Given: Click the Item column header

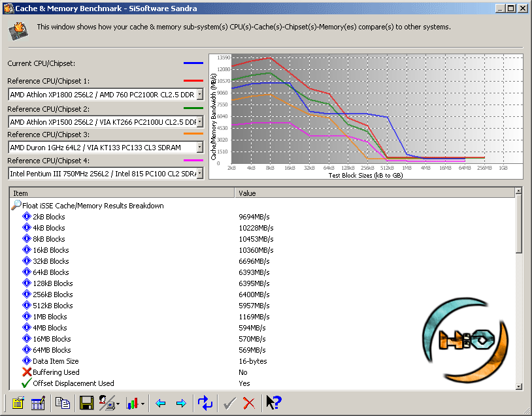Looking at the screenshot, I should click(122, 193).
